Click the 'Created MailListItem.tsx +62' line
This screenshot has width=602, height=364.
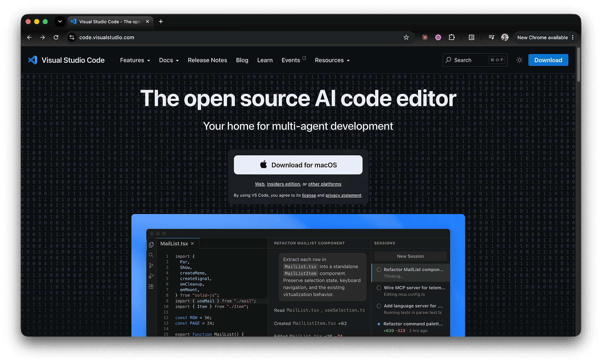pyautogui.click(x=310, y=324)
